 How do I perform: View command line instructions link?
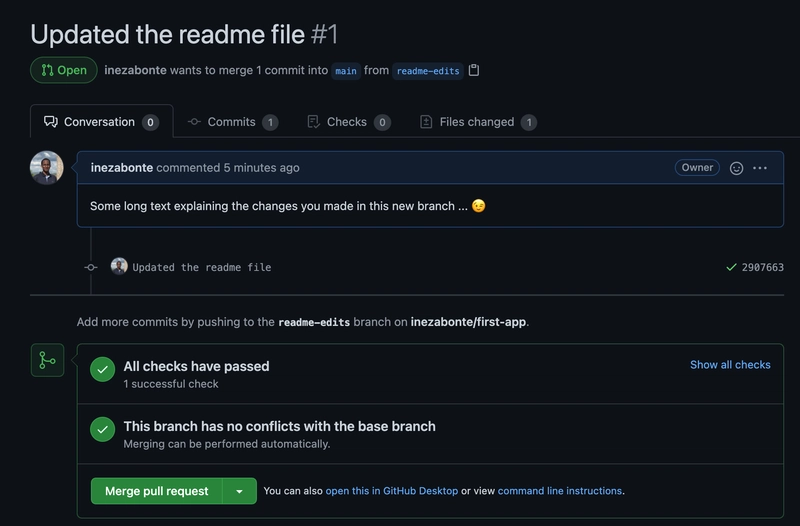point(560,491)
